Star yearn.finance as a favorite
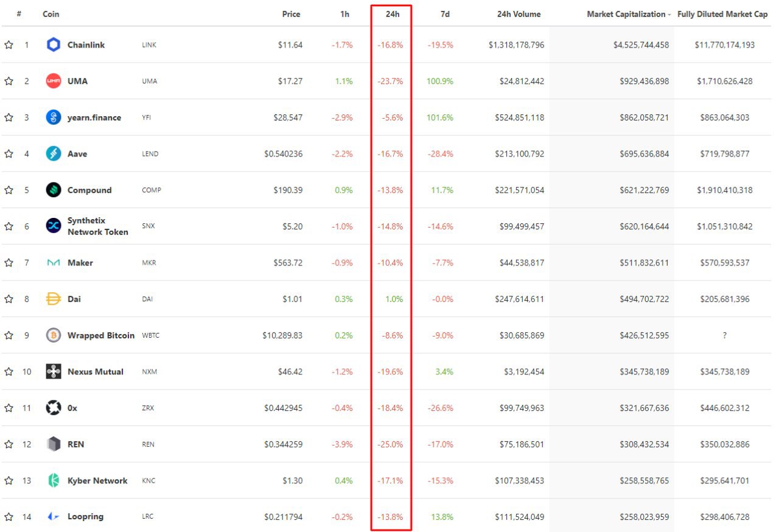 pos(9,117)
